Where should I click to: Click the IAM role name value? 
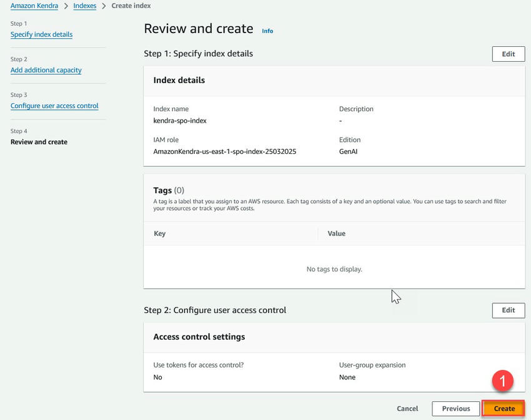224,152
